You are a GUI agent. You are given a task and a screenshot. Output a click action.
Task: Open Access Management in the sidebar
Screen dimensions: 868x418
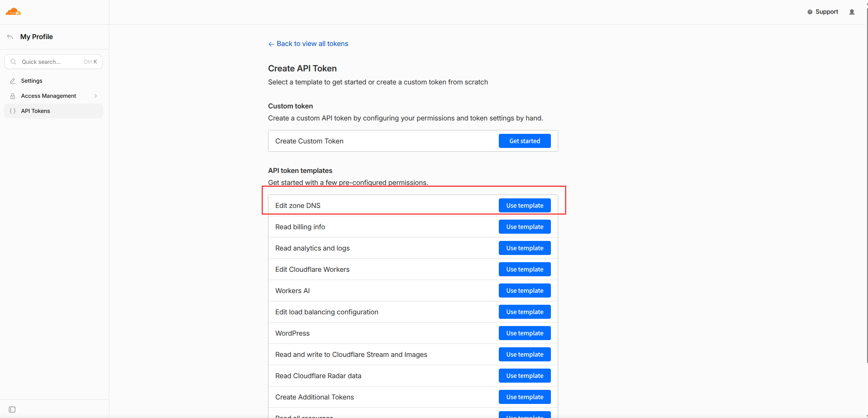53,96
